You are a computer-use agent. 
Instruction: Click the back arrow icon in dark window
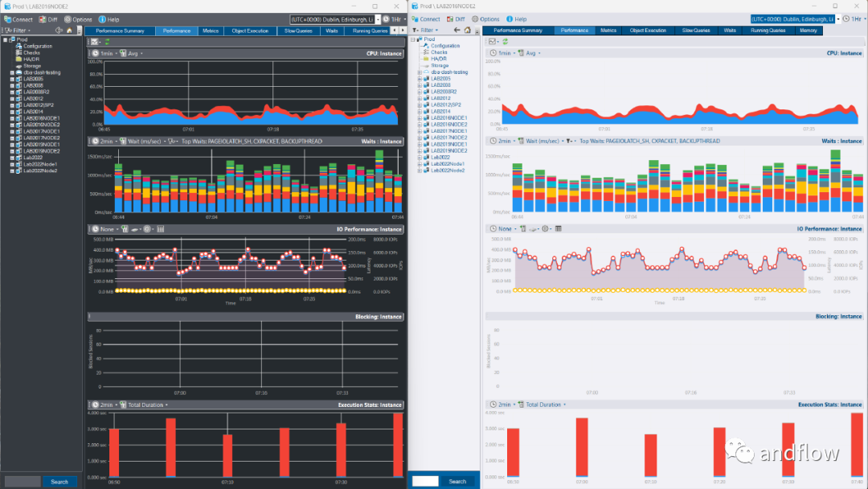59,31
